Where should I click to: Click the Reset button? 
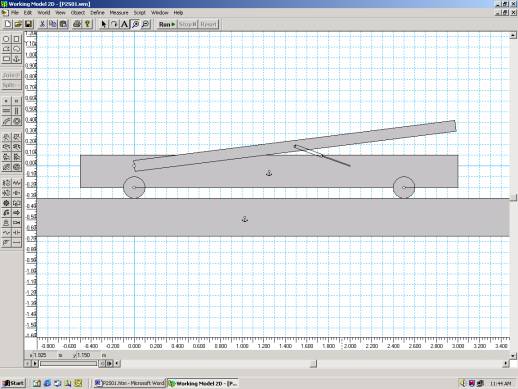click(x=208, y=24)
